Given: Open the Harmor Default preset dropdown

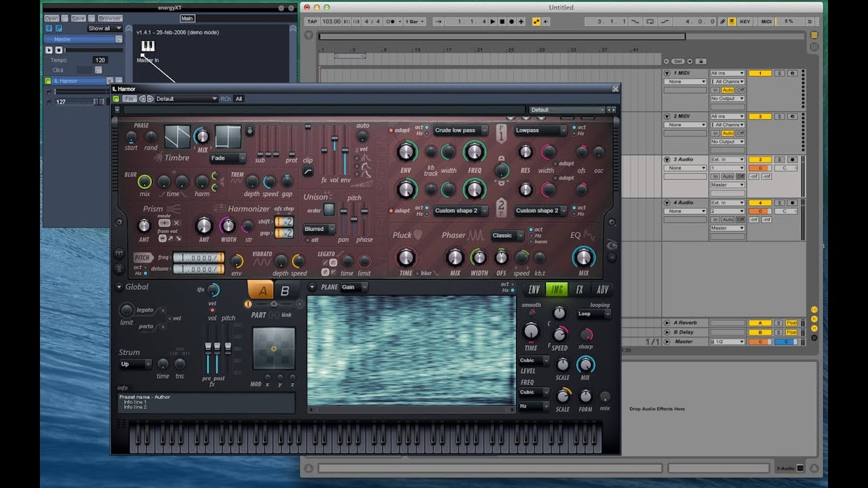Looking at the screenshot, I should point(186,99).
